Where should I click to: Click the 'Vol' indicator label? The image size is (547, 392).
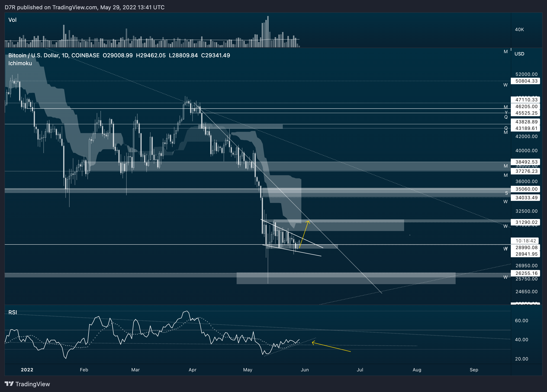point(12,20)
